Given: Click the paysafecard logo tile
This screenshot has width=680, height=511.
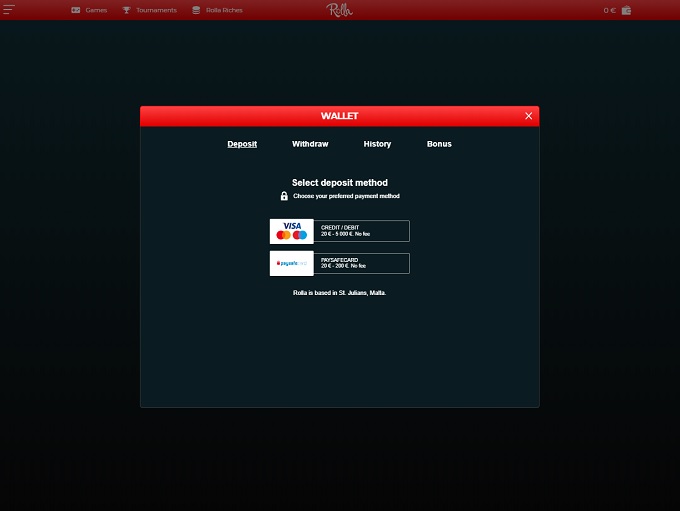Looking at the screenshot, I should point(291,263).
